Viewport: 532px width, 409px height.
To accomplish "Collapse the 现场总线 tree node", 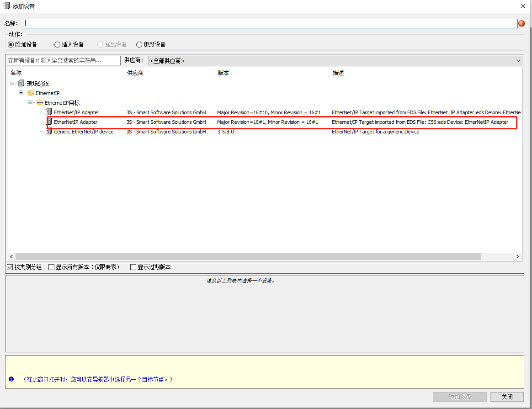I will tap(12, 83).
